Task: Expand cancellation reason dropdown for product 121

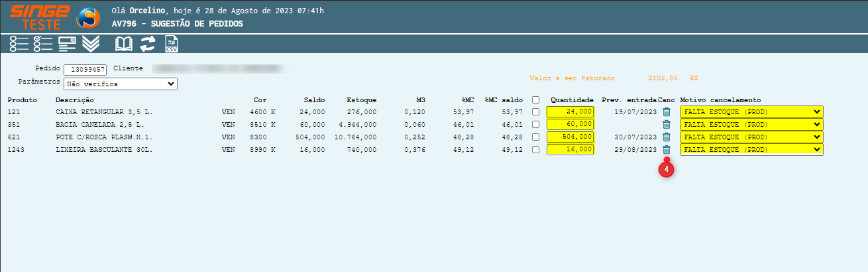Action: click(x=751, y=112)
